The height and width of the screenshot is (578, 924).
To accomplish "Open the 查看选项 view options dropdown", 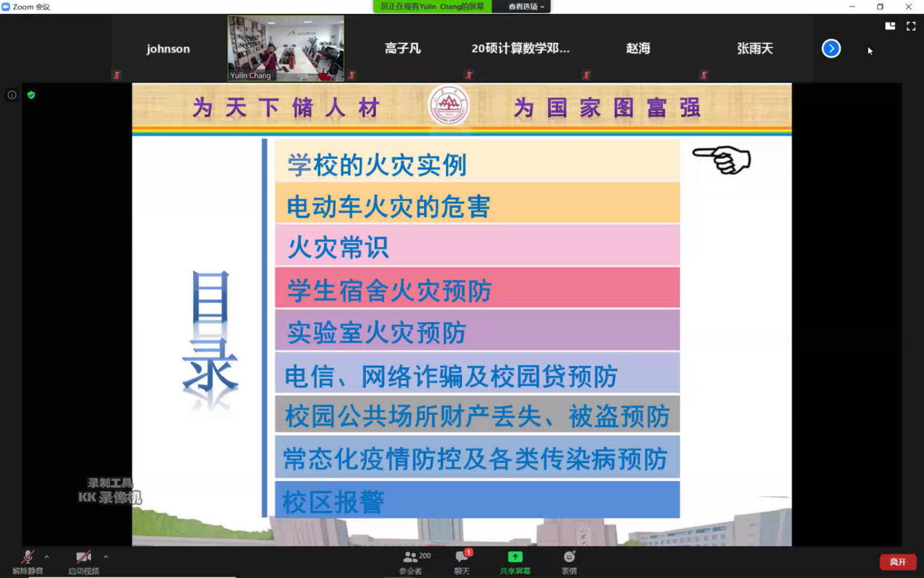I will (x=526, y=7).
